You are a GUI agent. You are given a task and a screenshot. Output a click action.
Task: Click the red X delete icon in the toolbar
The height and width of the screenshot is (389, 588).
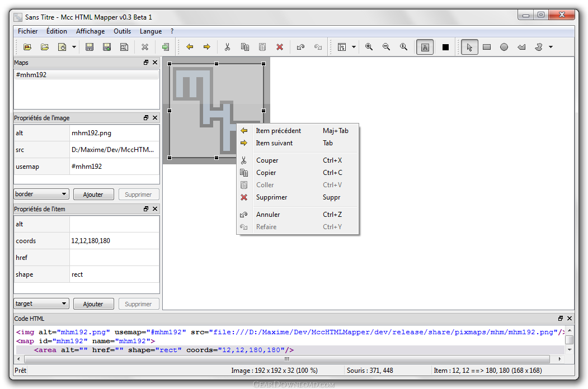[280, 47]
